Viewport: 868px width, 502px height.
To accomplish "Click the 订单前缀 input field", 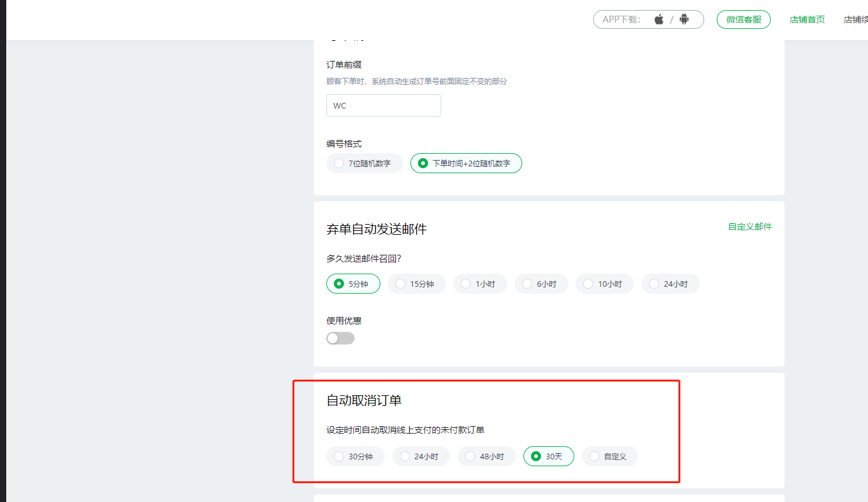I will [383, 105].
